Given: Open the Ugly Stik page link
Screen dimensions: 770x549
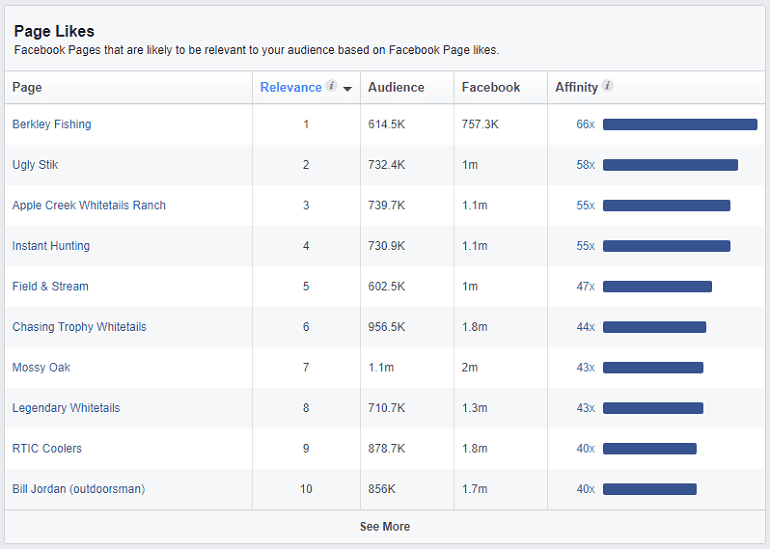Looking at the screenshot, I should (x=35, y=165).
